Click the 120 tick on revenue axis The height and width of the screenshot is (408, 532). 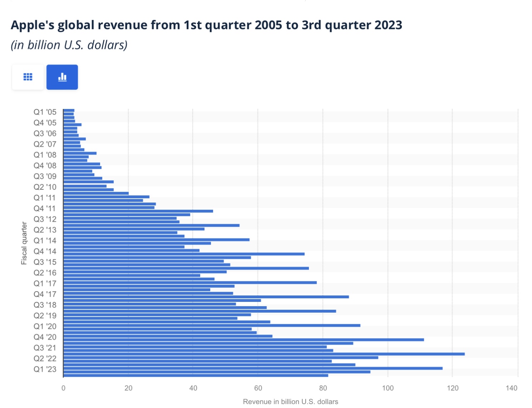(x=453, y=388)
